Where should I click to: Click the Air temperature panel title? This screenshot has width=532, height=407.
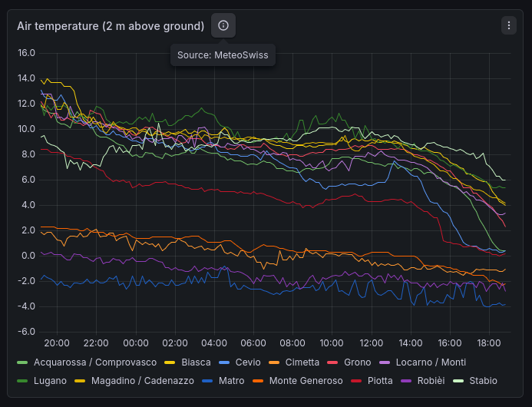pyautogui.click(x=111, y=26)
